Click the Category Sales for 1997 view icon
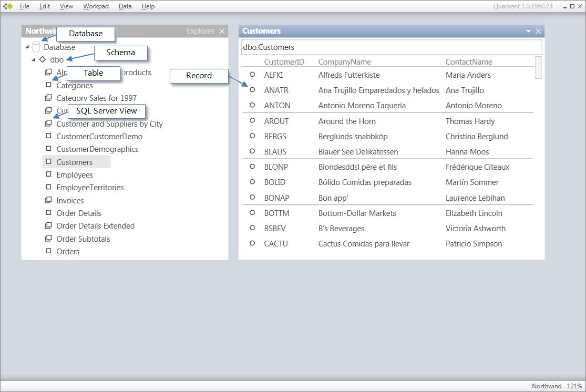The width and height of the screenshot is (586, 392). [48, 98]
